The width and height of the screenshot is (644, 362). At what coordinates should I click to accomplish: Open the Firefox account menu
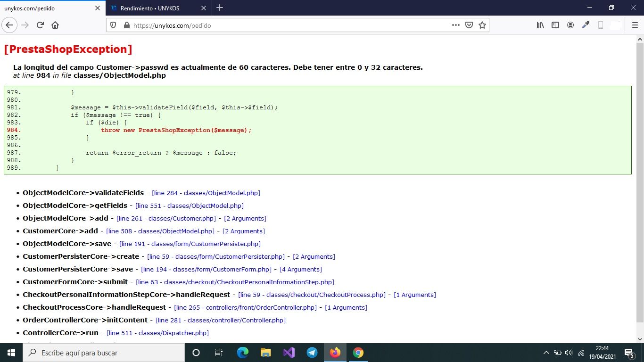[x=570, y=25]
